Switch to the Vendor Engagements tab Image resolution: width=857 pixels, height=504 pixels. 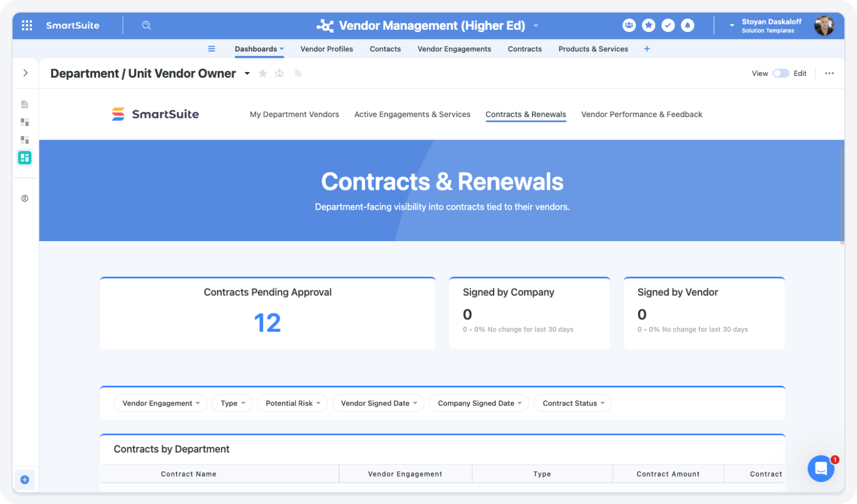(x=454, y=49)
